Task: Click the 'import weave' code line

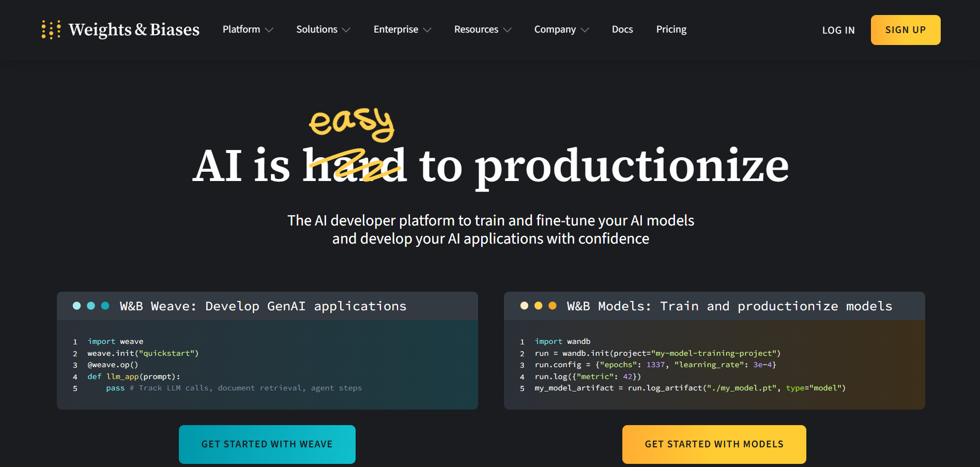Action: (x=115, y=341)
